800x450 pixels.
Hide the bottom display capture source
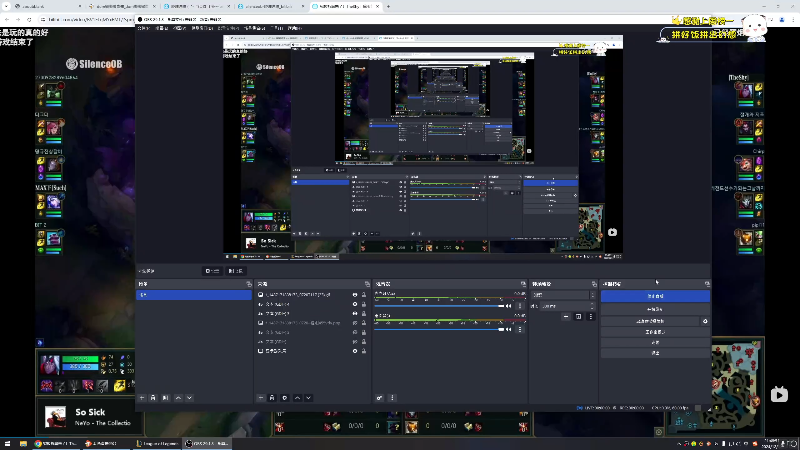(355, 351)
